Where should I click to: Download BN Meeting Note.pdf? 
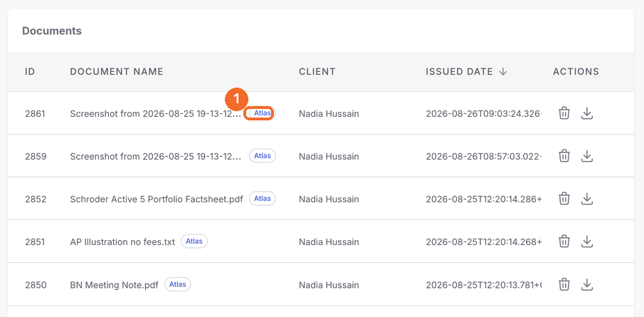pos(587,284)
